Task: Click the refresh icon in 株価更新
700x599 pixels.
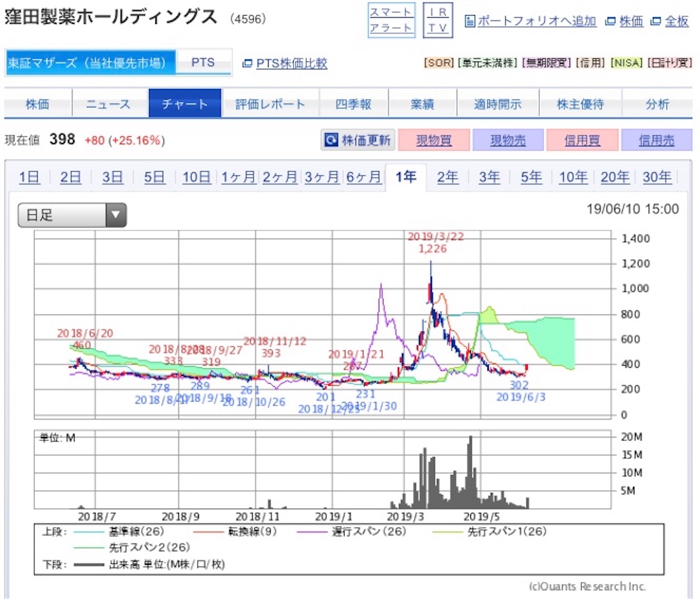Action: click(x=332, y=140)
